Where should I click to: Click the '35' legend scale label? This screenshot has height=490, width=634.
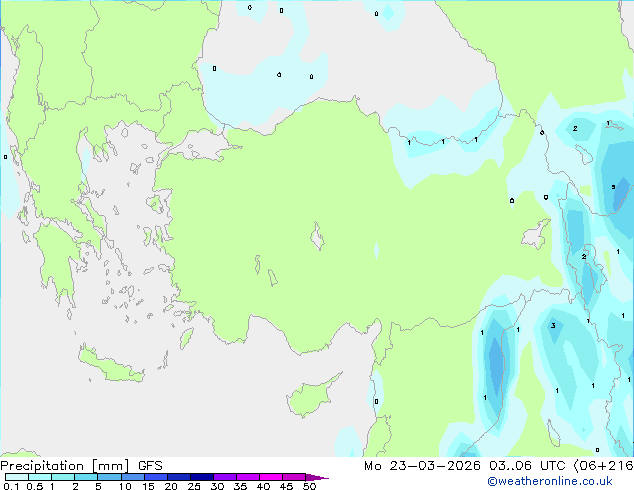coord(240,486)
